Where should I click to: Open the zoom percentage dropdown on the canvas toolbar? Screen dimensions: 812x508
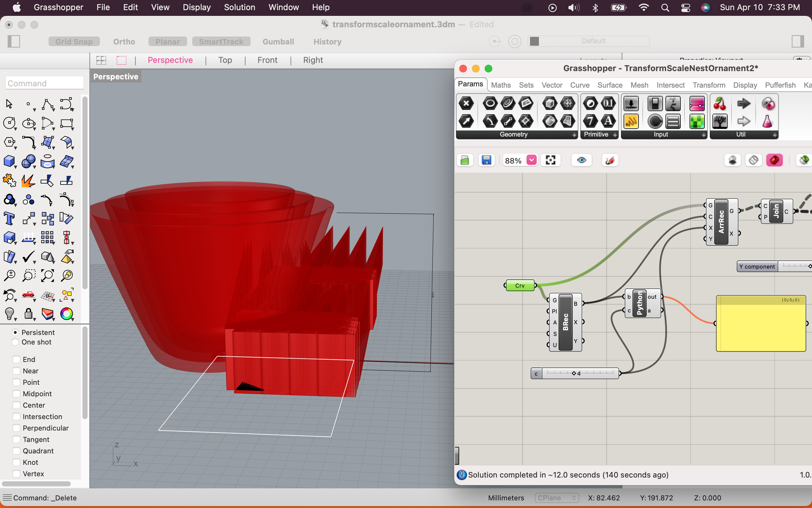pos(532,160)
